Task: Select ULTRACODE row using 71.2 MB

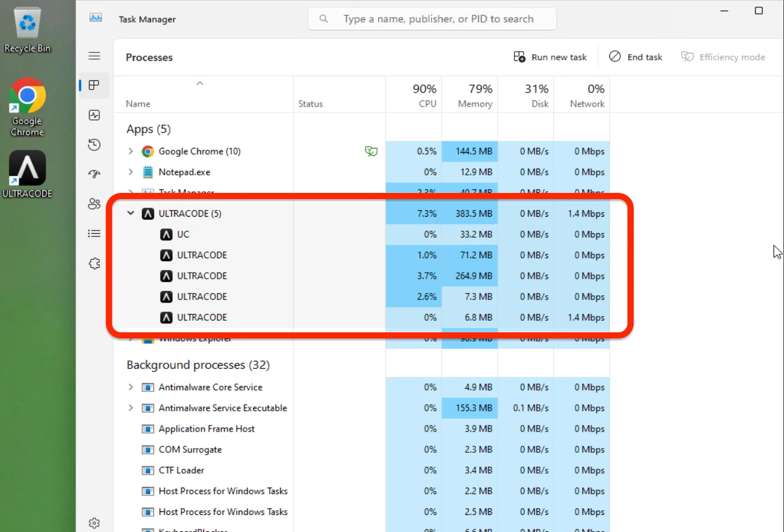Action: tap(362, 255)
